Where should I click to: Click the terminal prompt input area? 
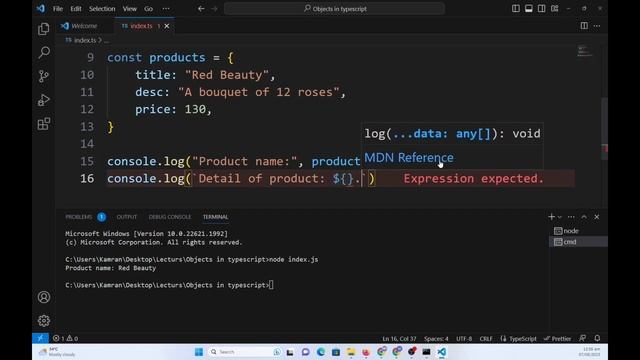tap(271, 285)
